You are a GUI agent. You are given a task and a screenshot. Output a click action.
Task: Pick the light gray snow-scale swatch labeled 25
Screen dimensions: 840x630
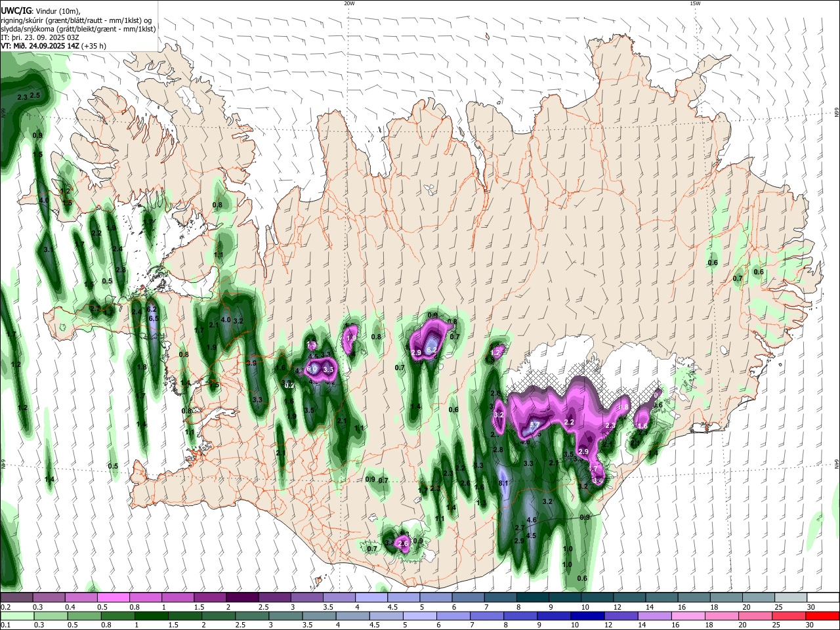click(789, 598)
